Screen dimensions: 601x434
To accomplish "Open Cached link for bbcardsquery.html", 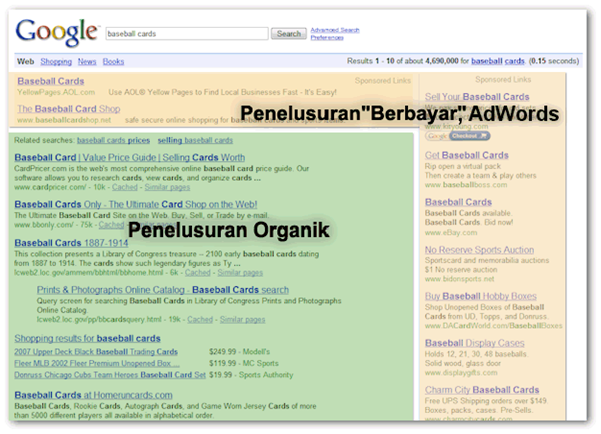I will [x=200, y=319].
